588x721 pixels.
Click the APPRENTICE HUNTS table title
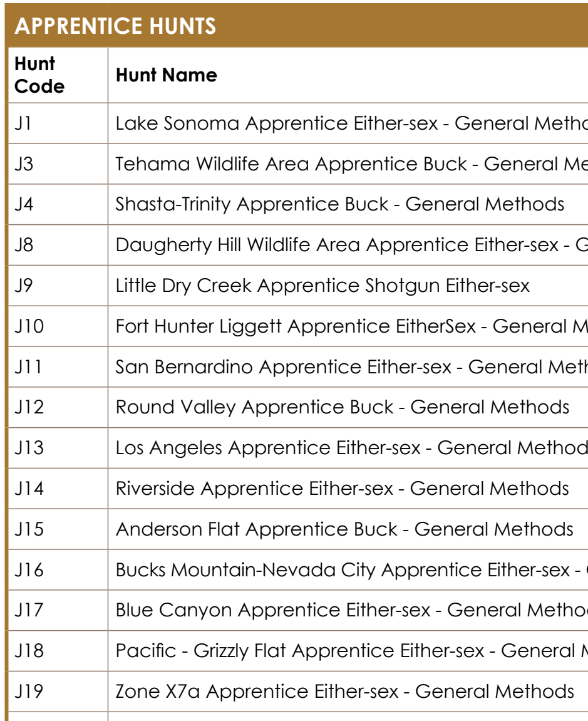115,26
